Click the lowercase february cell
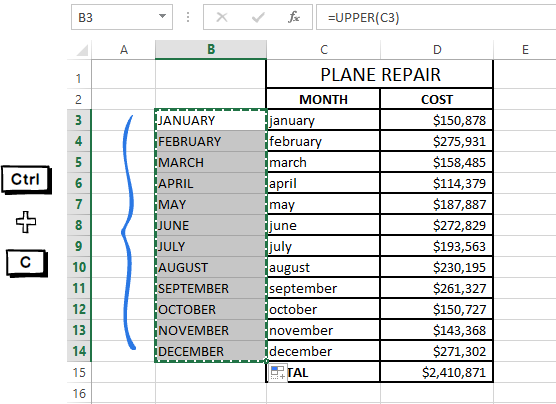Screen dimensions: 556x404 coord(323,142)
